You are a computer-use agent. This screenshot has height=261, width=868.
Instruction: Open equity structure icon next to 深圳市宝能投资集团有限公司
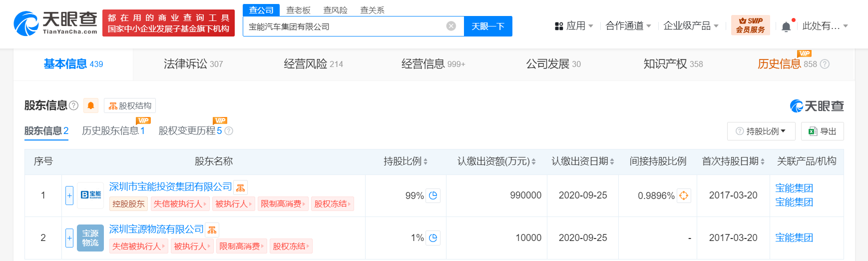(x=241, y=187)
